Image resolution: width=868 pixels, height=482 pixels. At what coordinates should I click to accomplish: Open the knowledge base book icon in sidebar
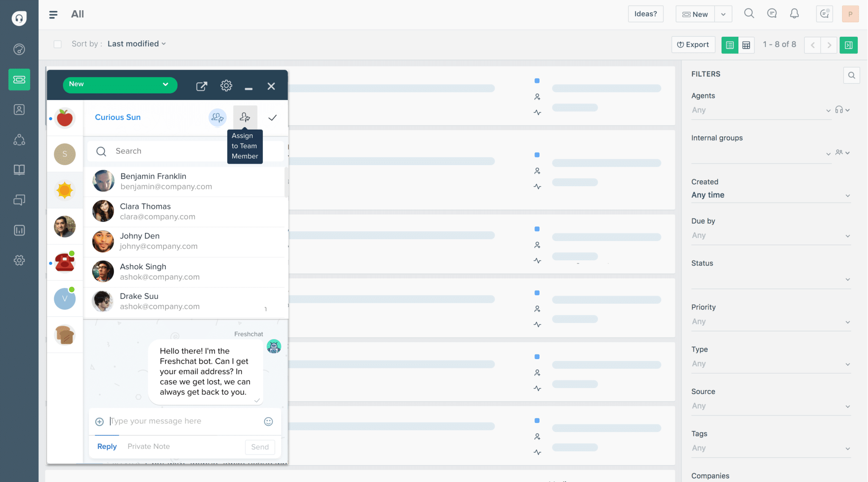19,169
